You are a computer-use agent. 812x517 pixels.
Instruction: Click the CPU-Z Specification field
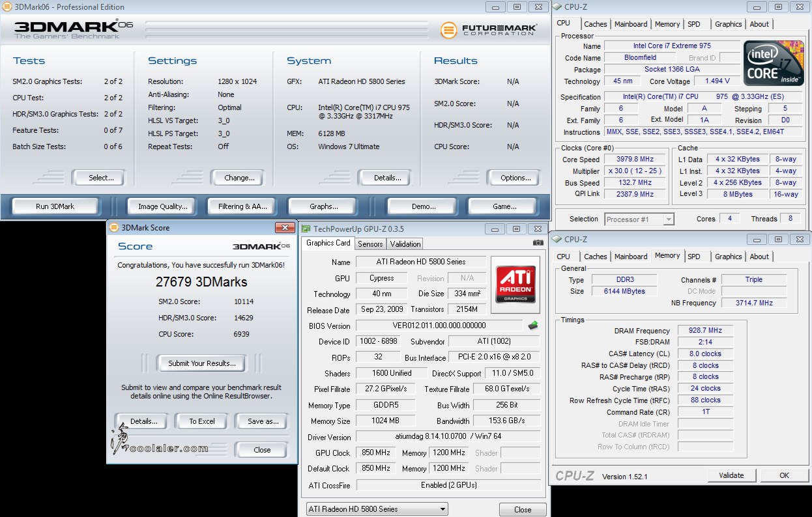704,96
